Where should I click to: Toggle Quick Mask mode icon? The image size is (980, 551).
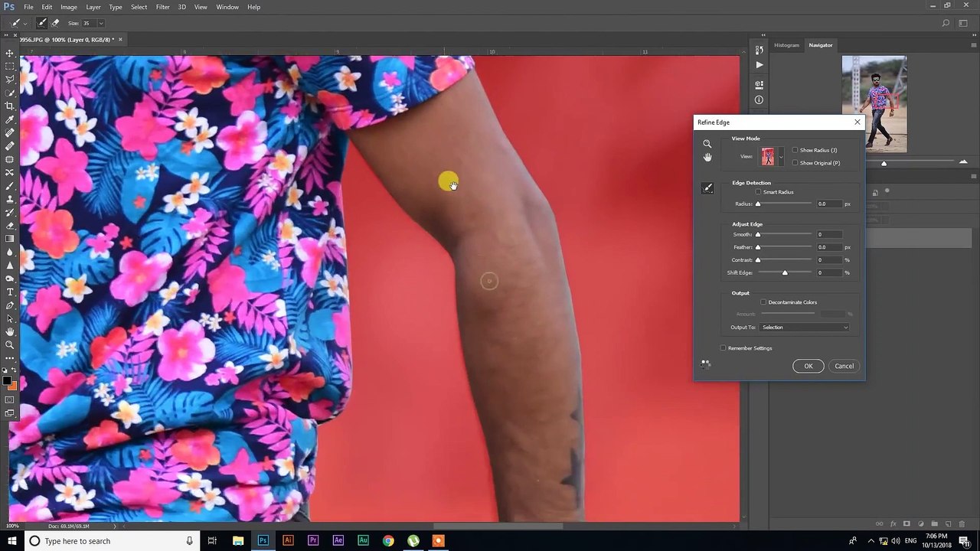pyautogui.click(x=10, y=399)
